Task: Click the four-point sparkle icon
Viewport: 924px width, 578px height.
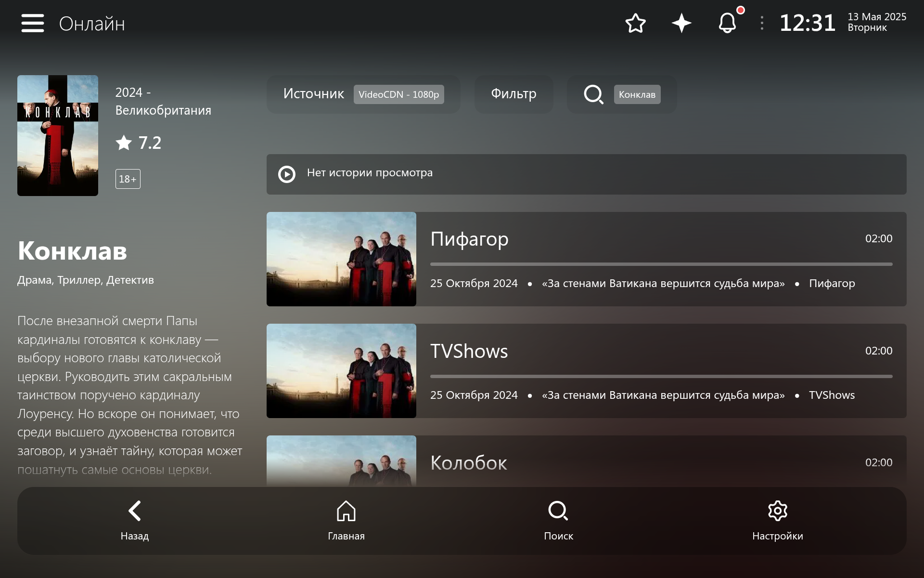Action: click(x=681, y=23)
